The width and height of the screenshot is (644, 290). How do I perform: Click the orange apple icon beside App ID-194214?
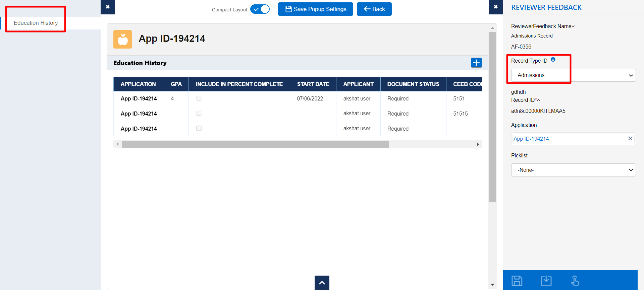point(122,39)
